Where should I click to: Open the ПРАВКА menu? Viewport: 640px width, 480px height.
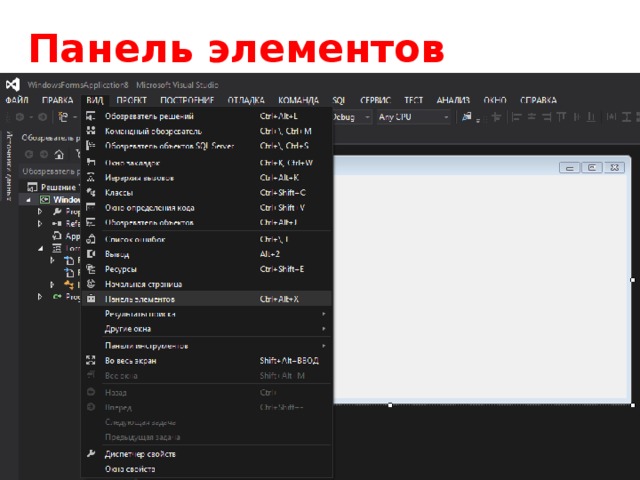[57, 100]
